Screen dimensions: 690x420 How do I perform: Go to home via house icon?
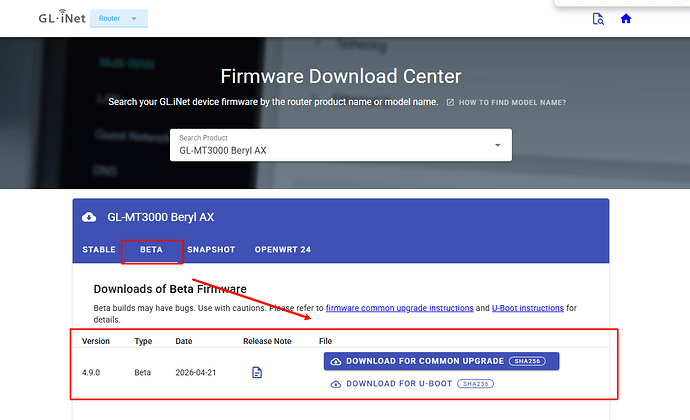tap(626, 18)
